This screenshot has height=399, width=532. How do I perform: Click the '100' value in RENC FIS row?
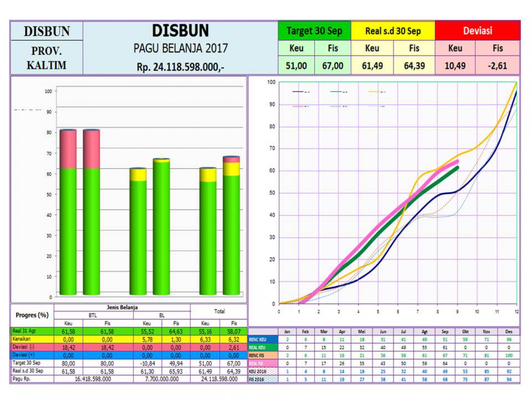point(509,356)
